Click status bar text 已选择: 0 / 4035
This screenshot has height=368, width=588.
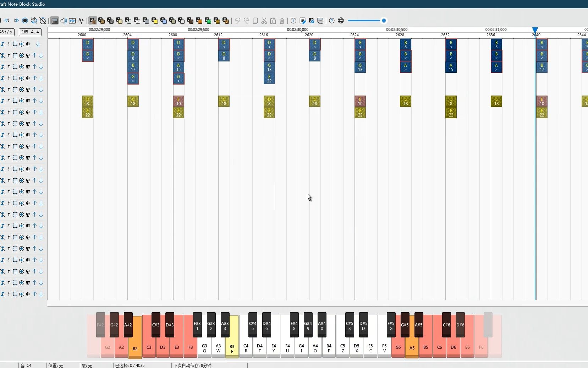click(130, 365)
